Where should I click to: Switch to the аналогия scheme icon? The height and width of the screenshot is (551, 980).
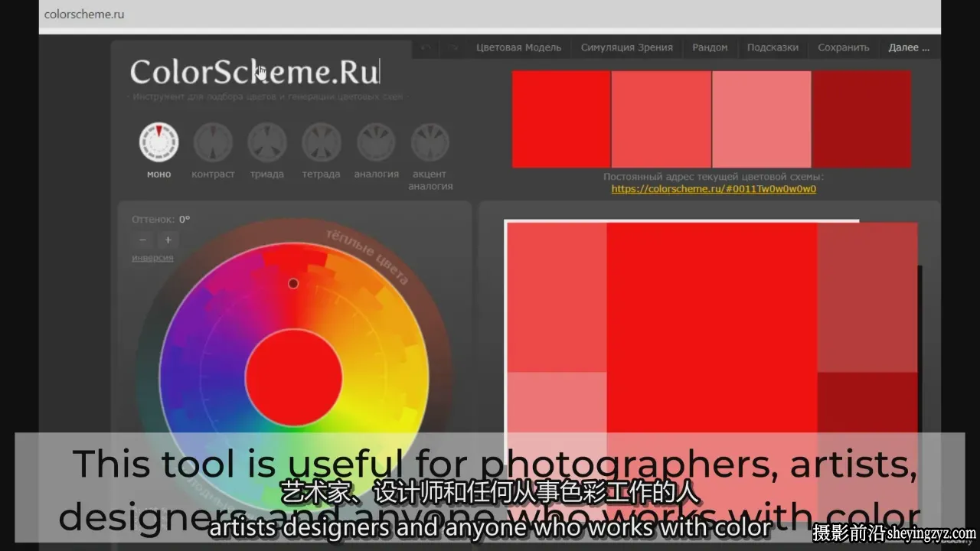coord(376,142)
